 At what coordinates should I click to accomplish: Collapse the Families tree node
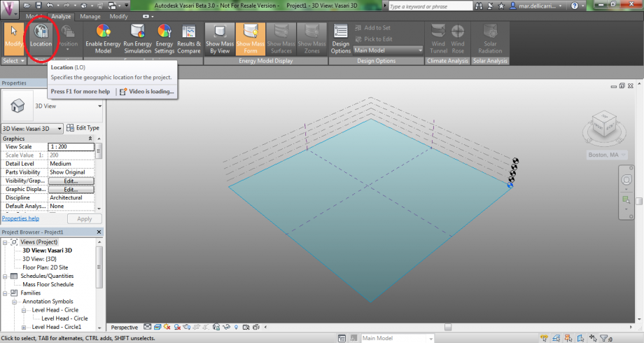[5, 293]
